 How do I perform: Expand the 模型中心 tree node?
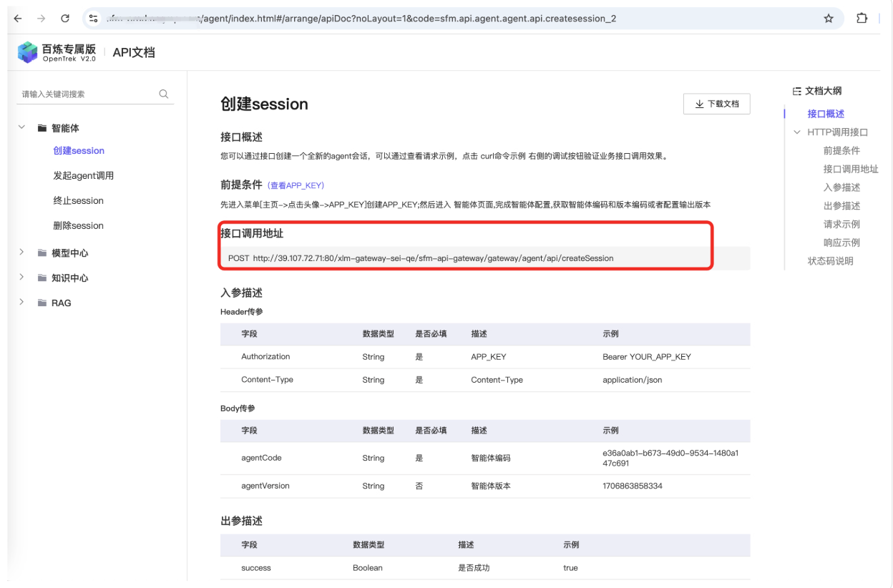(21, 252)
